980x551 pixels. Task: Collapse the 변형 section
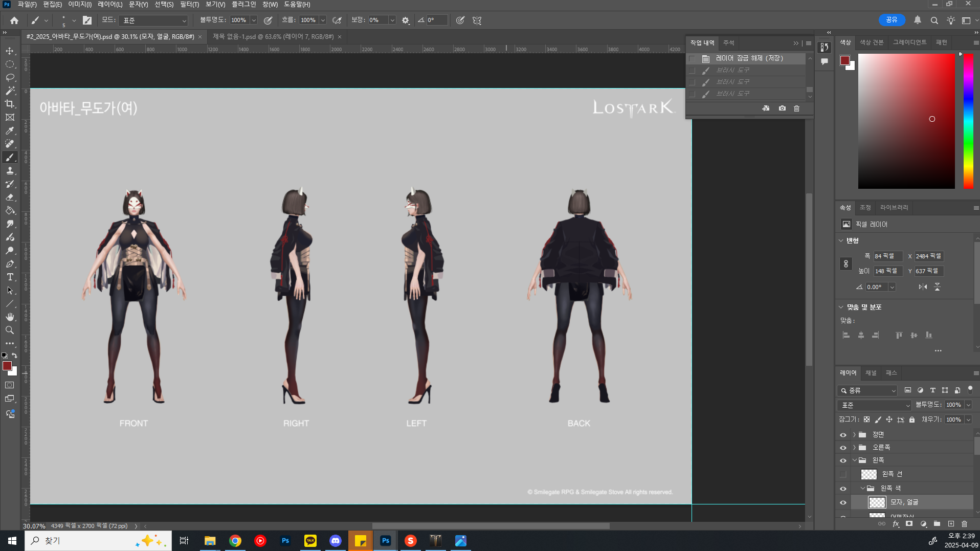[x=841, y=240]
